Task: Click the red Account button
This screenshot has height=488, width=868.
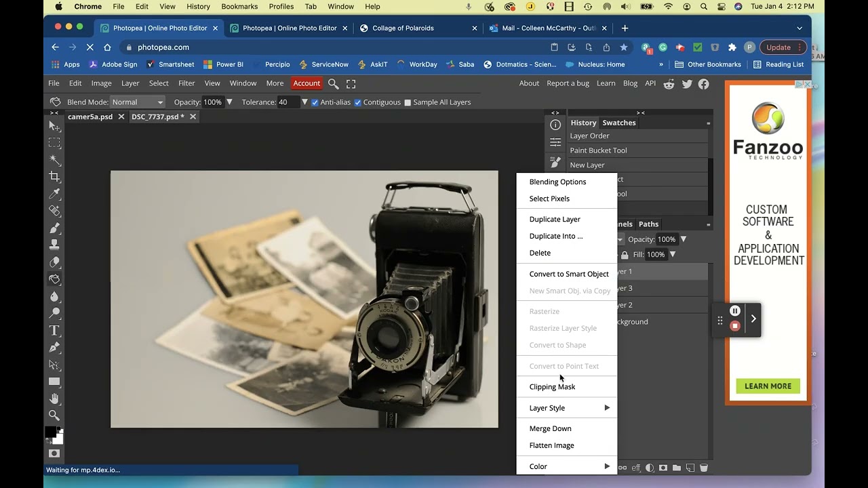Action: pos(307,83)
